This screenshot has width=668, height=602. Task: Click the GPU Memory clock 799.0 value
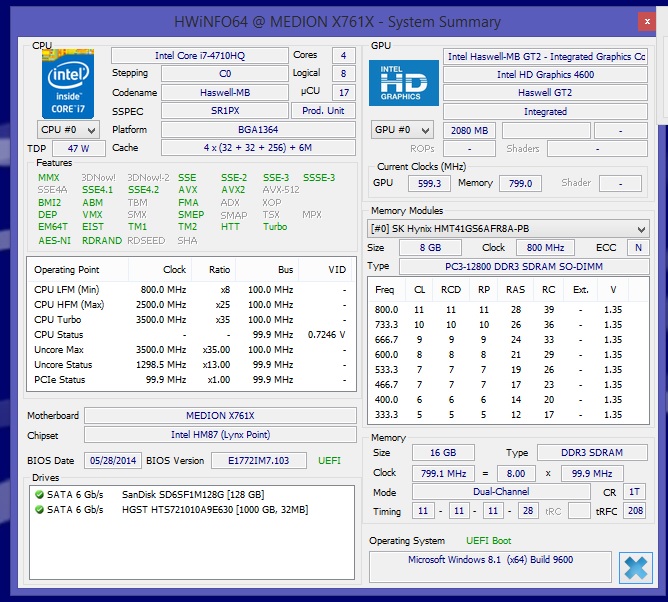tap(520, 183)
